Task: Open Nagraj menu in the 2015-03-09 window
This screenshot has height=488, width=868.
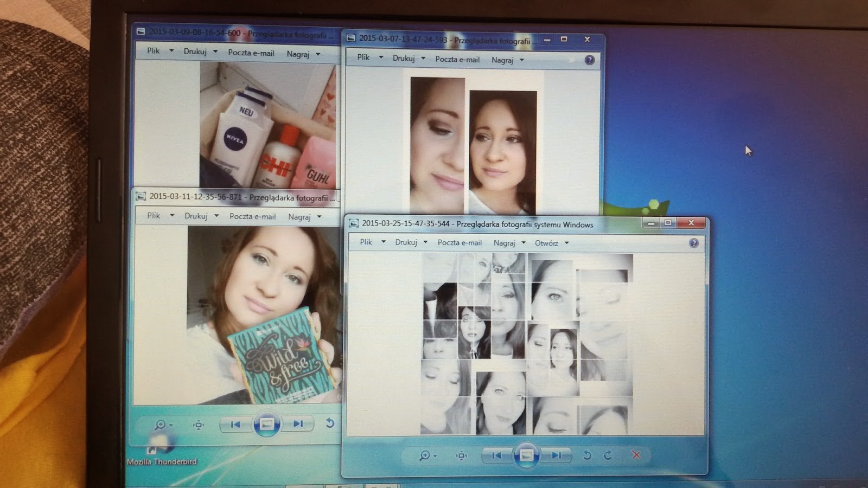Action: pyautogui.click(x=298, y=54)
